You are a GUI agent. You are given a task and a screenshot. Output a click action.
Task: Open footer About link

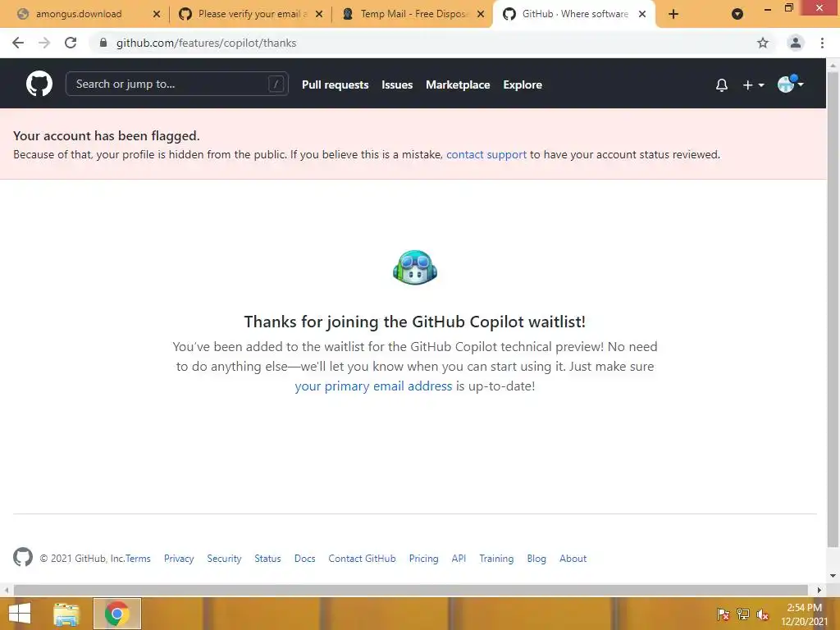[573, 558]
